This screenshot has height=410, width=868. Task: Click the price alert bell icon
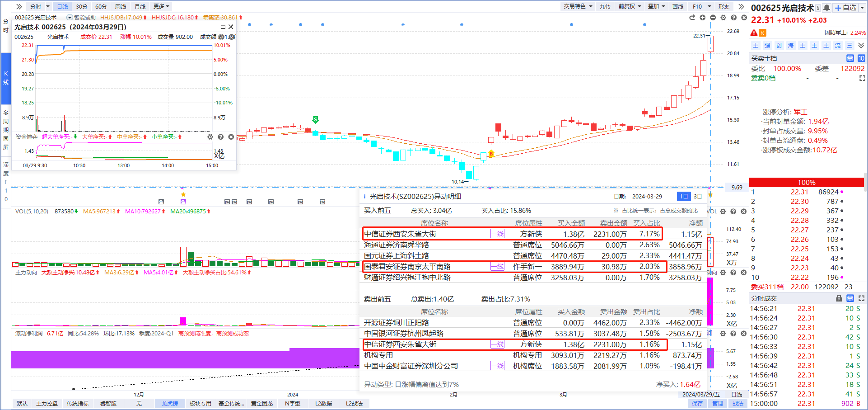tap(826, 8)
